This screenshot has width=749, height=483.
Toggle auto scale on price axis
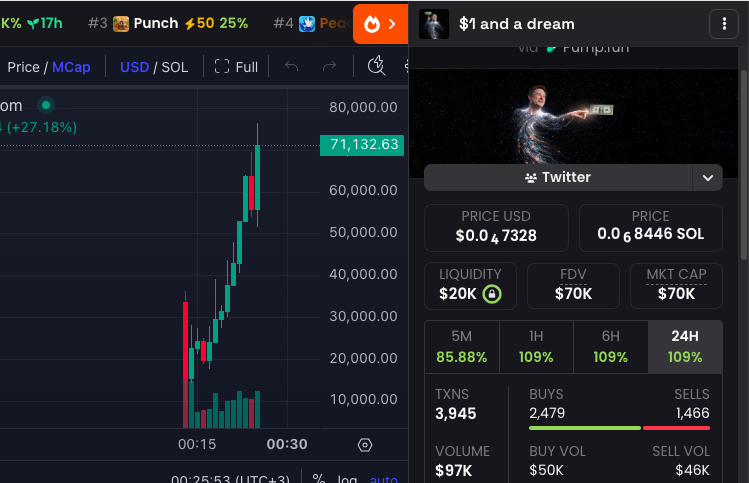(383, 479)
